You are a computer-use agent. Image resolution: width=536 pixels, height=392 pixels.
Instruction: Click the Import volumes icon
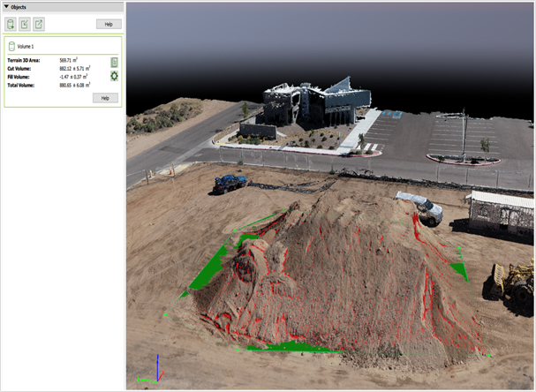(25, 24)
